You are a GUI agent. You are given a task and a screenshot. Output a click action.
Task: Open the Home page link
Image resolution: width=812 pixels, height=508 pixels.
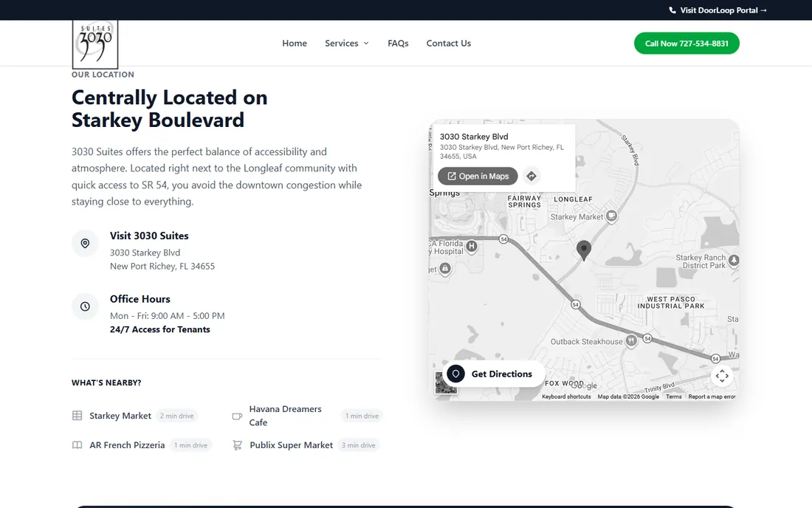point(294,44)
